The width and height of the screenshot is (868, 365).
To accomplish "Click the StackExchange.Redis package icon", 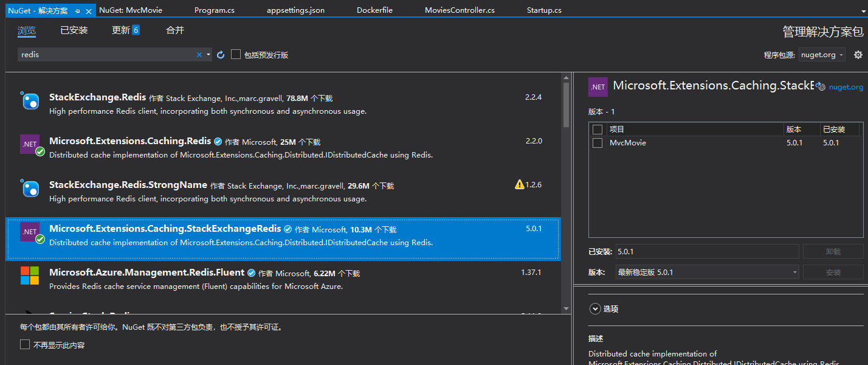I will tap(30, 101).
